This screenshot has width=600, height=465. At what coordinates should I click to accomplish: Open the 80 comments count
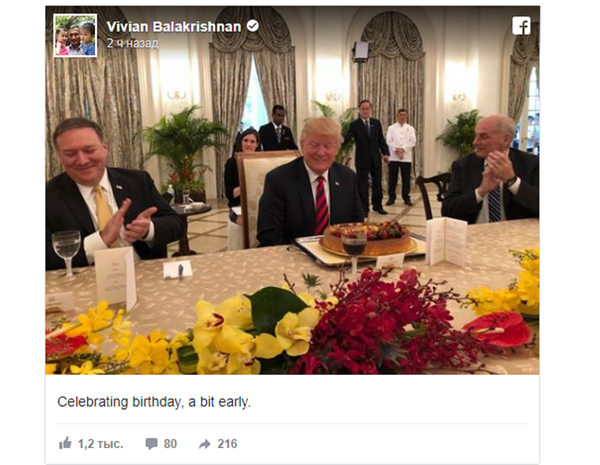170,444
